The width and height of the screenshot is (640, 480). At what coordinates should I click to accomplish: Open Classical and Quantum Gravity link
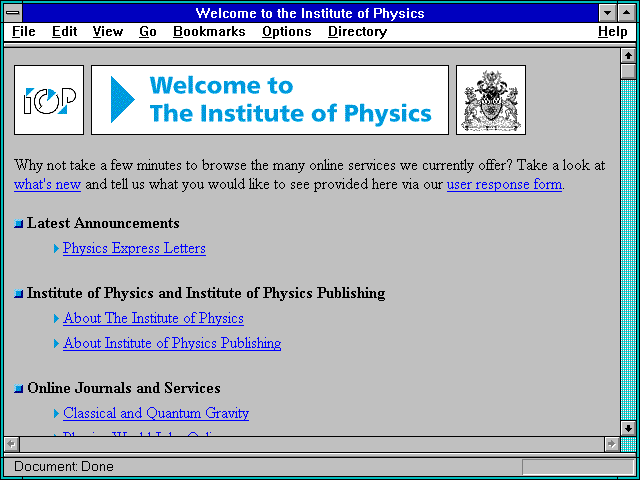pos(156,413)
